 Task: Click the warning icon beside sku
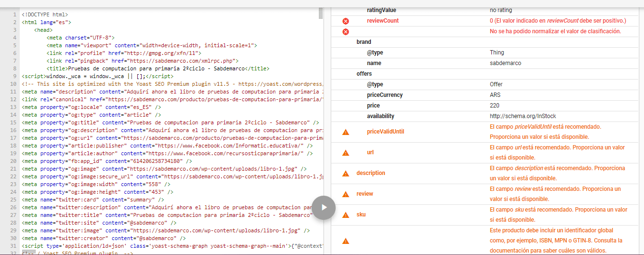tap(345, 215)
